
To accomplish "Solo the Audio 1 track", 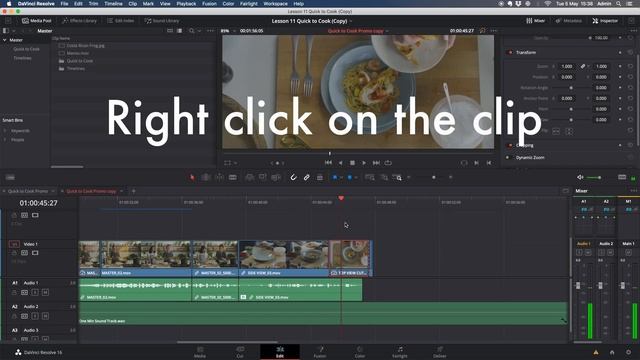I will (x=35, y=292).
